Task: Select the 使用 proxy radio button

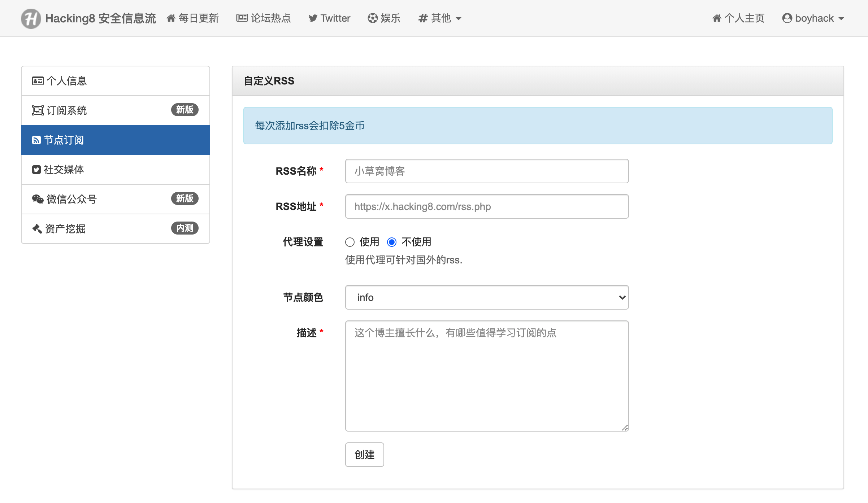Action: pyautogui.click(x=350, y=242)
